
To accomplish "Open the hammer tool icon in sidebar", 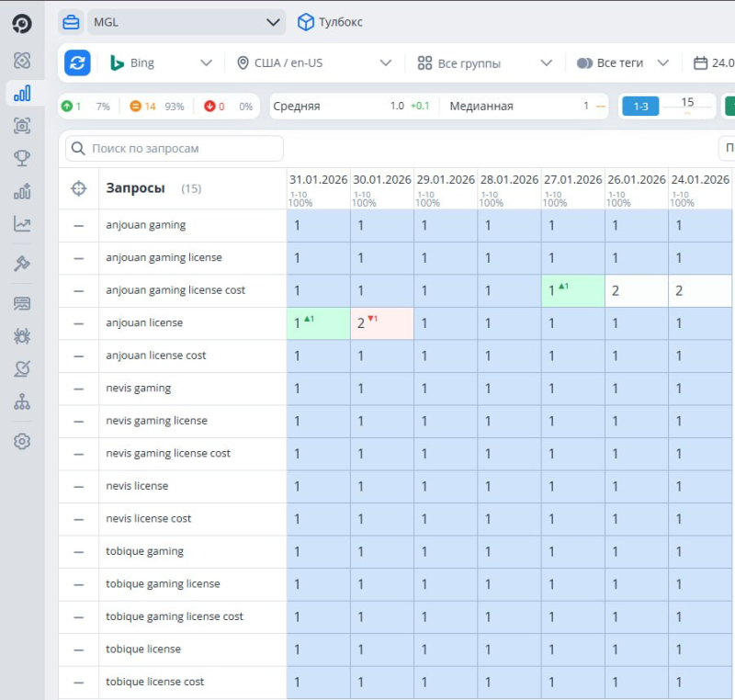I will point(22,264).
